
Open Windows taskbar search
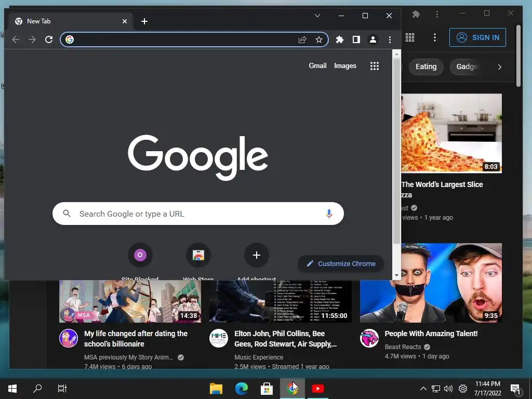coord(37,389)
